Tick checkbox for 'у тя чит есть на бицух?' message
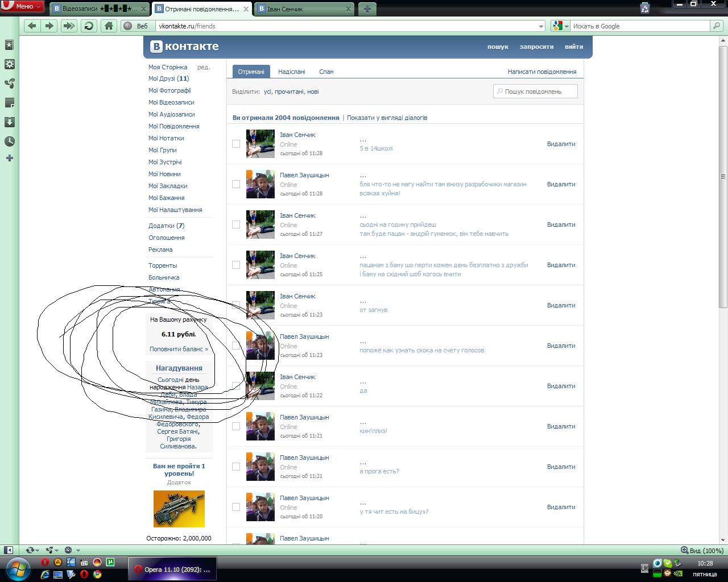Viewport: 728px width, 582px height. 236,507
